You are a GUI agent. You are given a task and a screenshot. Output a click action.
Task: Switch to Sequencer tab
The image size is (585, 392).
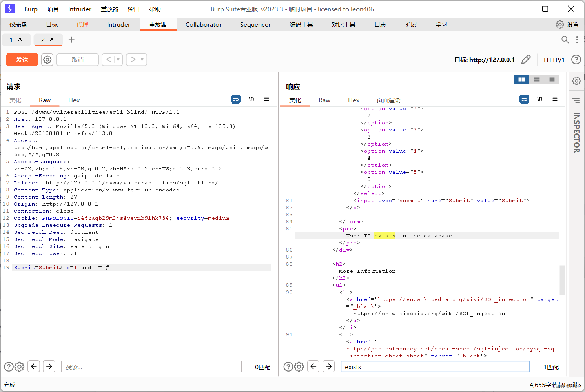click(x=255, y=24)
